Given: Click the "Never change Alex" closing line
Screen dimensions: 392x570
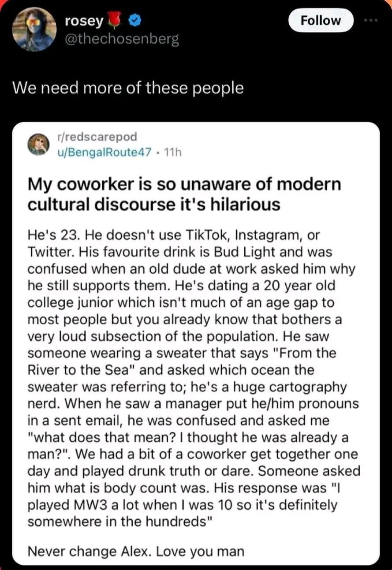Looking at the screenshot, I should coord(135,551).
